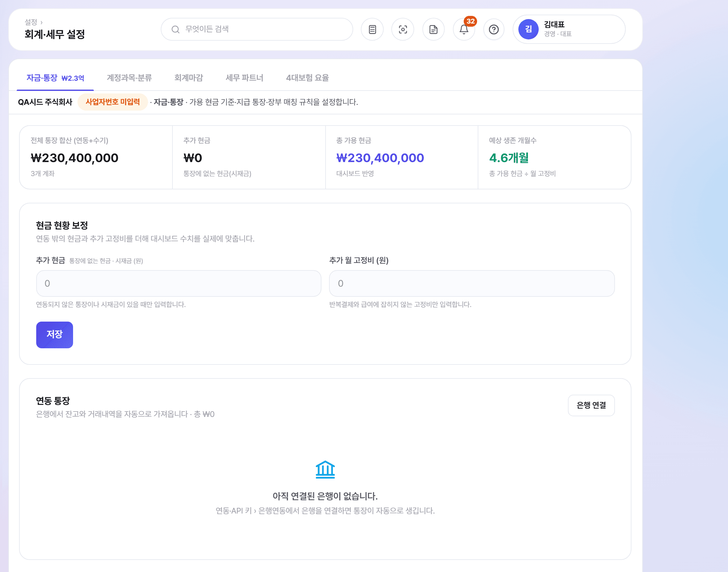Click the bank building icon
Screen dimensions: 728x572
325,469
